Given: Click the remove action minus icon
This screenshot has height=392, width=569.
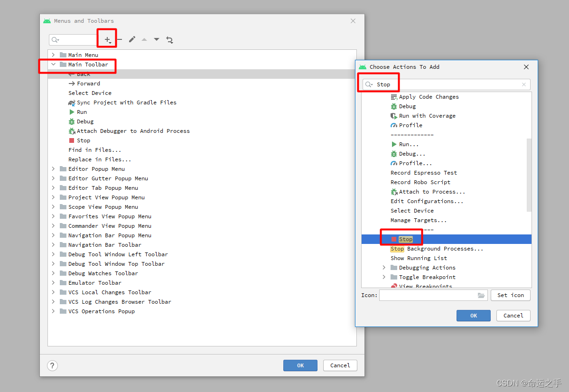Looking at the screenshot, I should [x=120, y=39].
